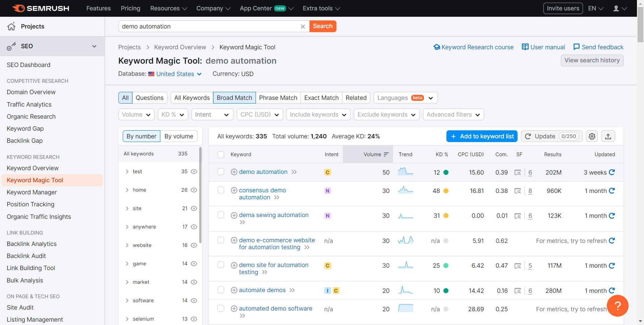Image resolution: width=644 pixels, height=325 pixels.
Task: Click the refresh icon for consensus demo automation
Action: click(612, 191)
